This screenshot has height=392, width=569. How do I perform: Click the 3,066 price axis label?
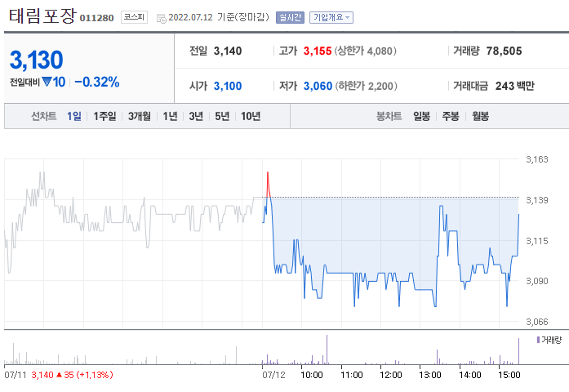(x=537, y=322)
